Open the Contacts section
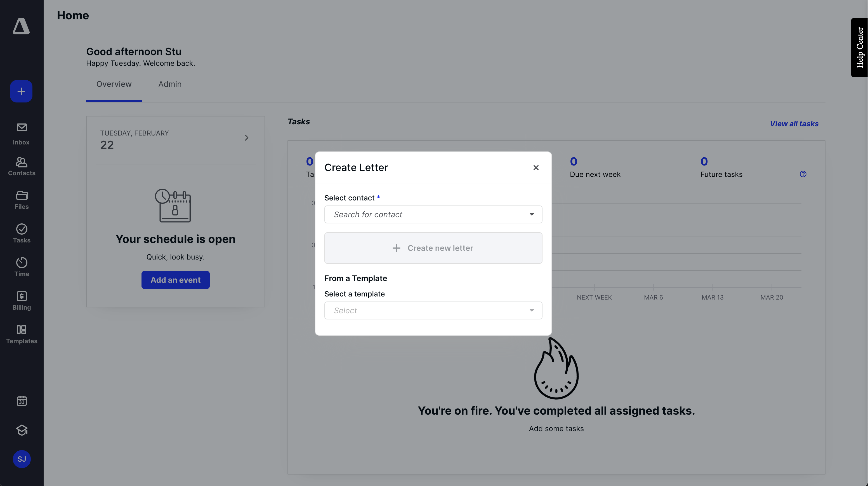 click(21, 166)
